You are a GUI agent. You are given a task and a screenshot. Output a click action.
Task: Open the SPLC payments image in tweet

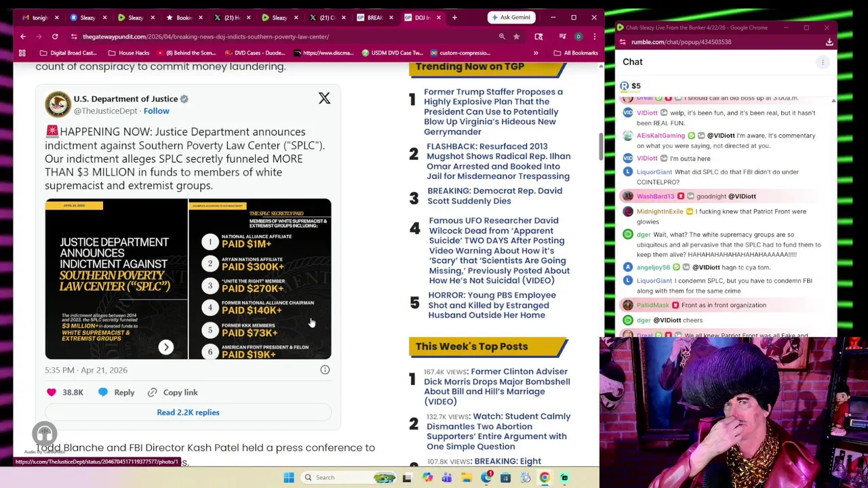point(260,279)
